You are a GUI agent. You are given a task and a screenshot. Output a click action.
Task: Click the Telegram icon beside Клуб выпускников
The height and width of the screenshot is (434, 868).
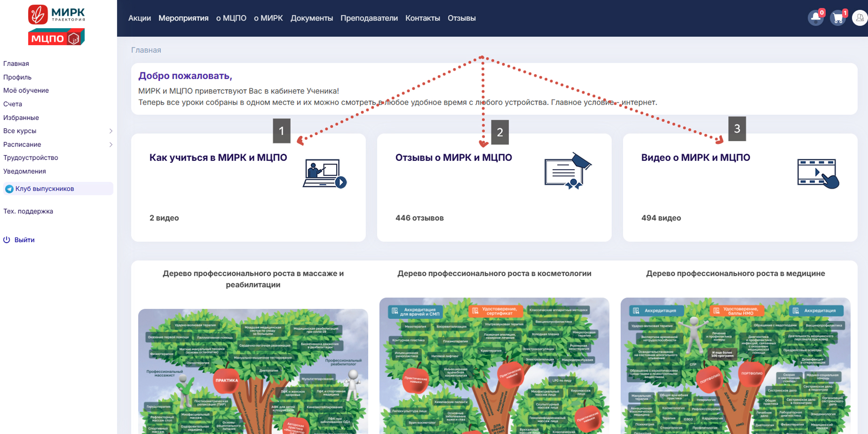[x=9, y=189]
